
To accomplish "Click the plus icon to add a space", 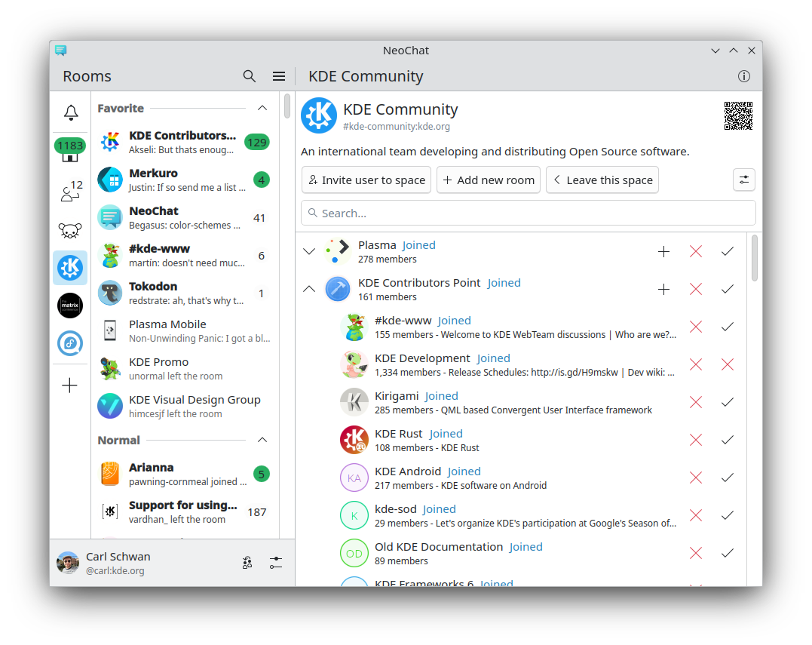I will [x=70, y=385].
